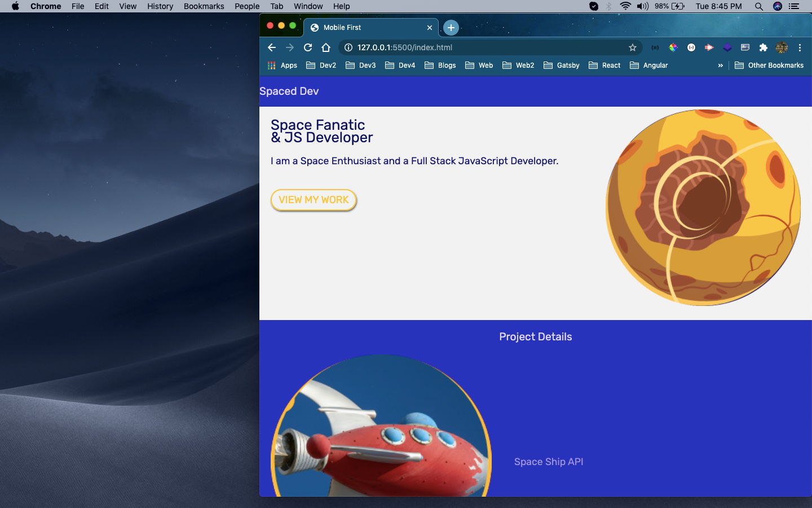Open the Edit menu
Image resolution: width=812 pixels, height=508 pixels.
click(x=101, y=6)
